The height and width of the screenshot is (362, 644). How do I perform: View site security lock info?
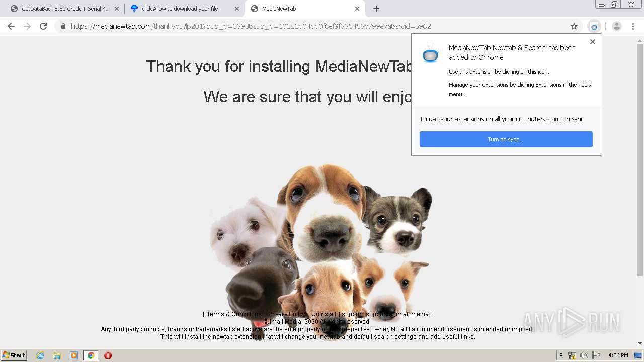pyautogui.click(x=63, y=26)
